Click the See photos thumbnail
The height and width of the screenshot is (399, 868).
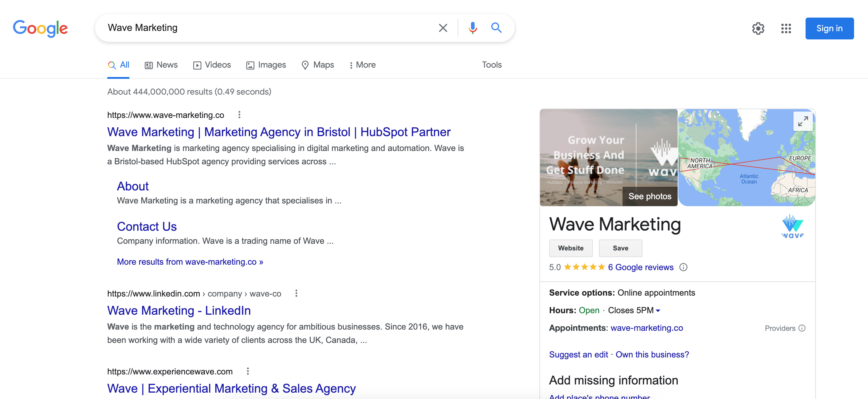pos(609,157)
